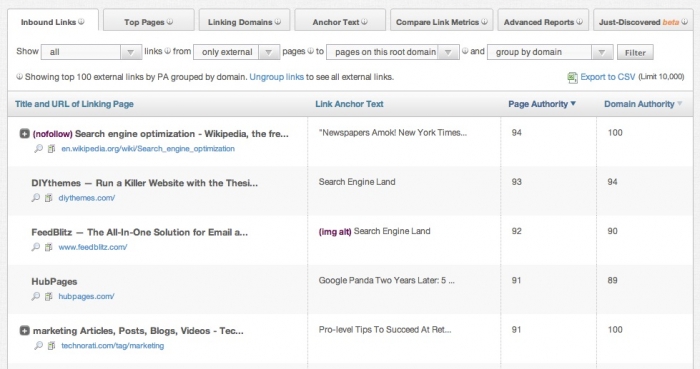Click magnifier icon for en.wikipedia.org row
Image resolution: width=700 pixels, height=369 pixels.
coord(39,149)
